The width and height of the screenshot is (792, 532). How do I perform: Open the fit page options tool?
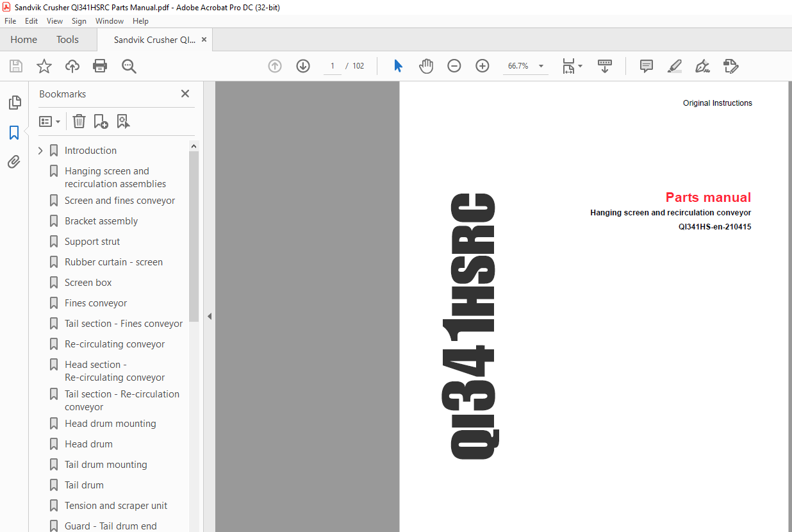572,66
